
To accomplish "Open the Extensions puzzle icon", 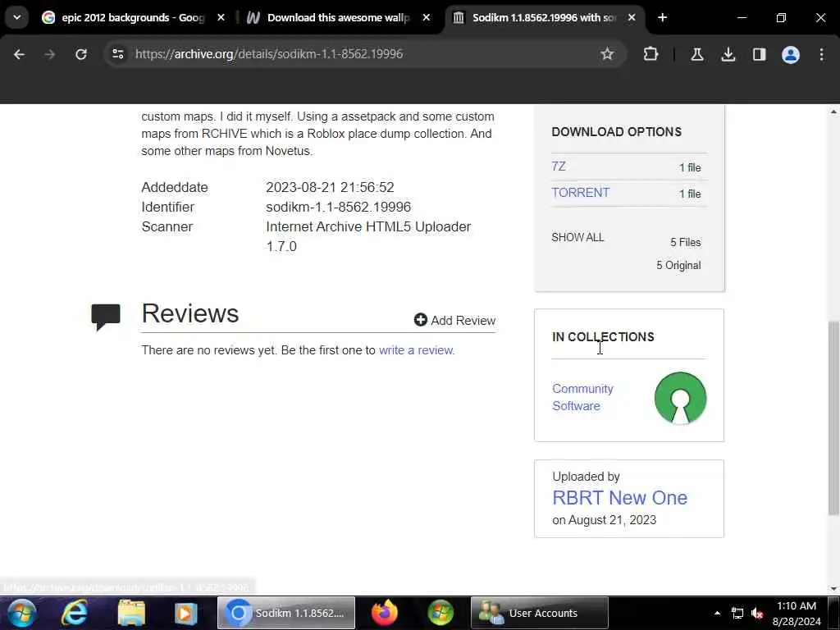I will tap(651, 54).
